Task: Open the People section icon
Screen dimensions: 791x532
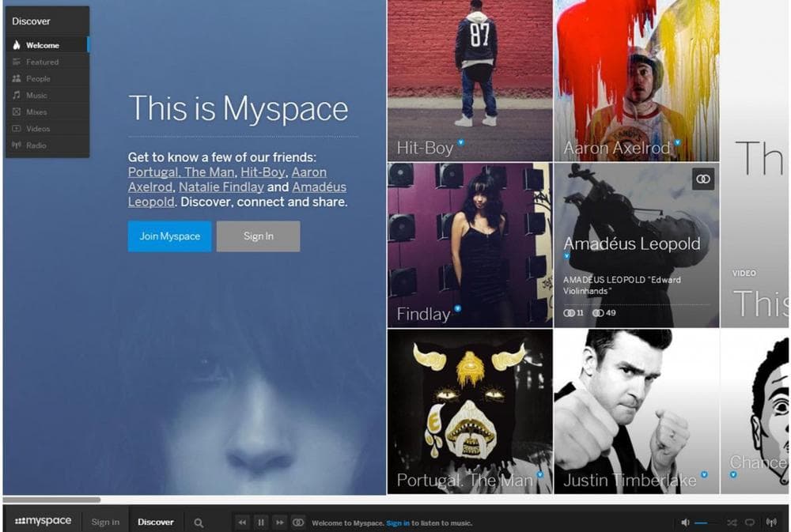Action: click(18, 78)
